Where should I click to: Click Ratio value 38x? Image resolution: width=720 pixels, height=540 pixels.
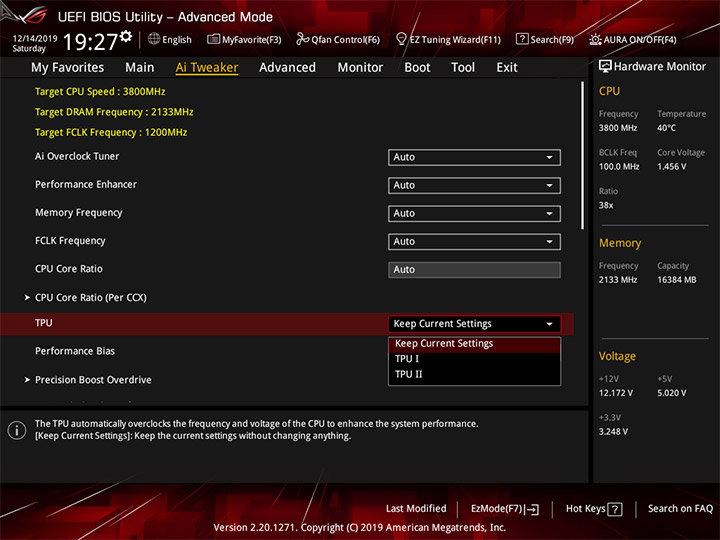(x=606, y=205)
